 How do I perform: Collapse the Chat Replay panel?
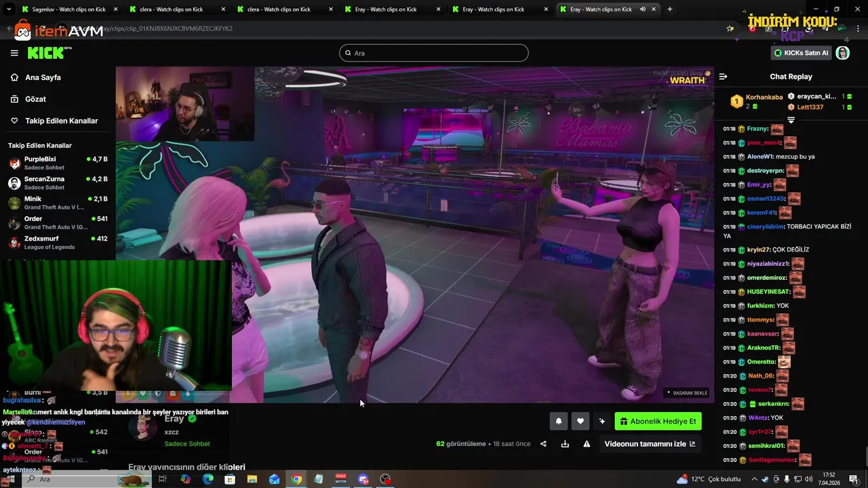(x=723, y=77)
